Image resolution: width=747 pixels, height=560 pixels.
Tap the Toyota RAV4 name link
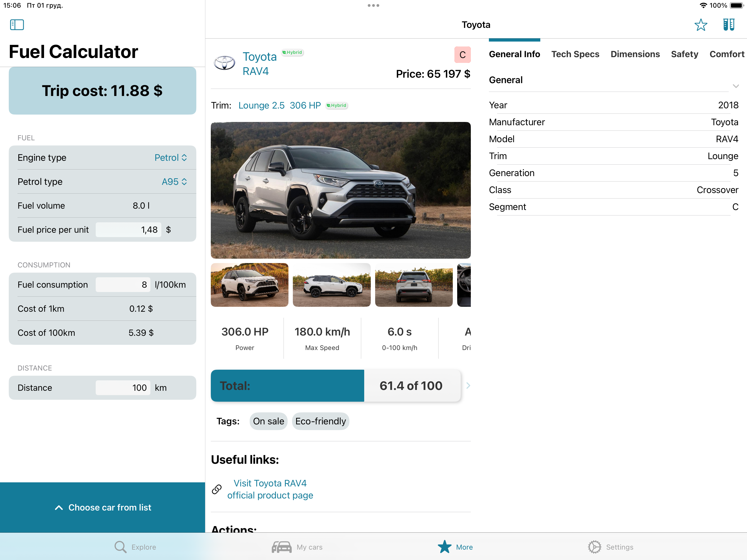click(x=259, y=64)
